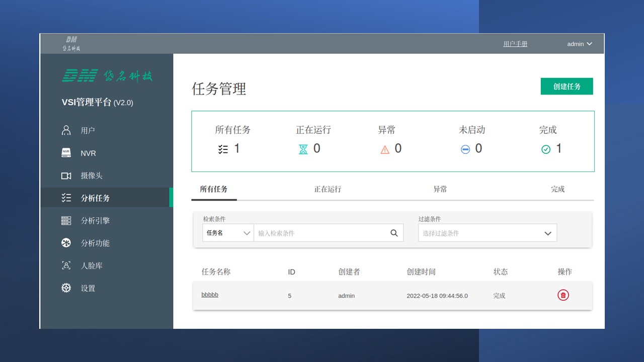Click the 人脸库 face scan icon
Screen dimensions: 644x362
[66, 265]
